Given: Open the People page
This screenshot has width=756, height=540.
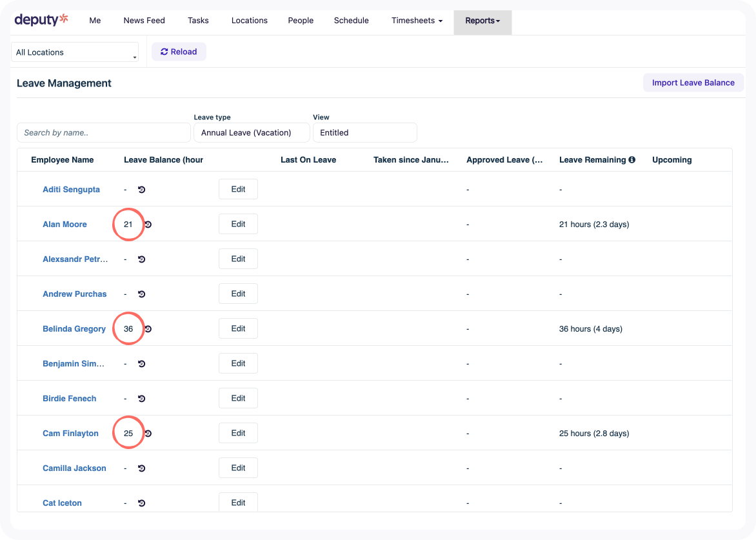Looking at the screenshot, I should point(301,20).
